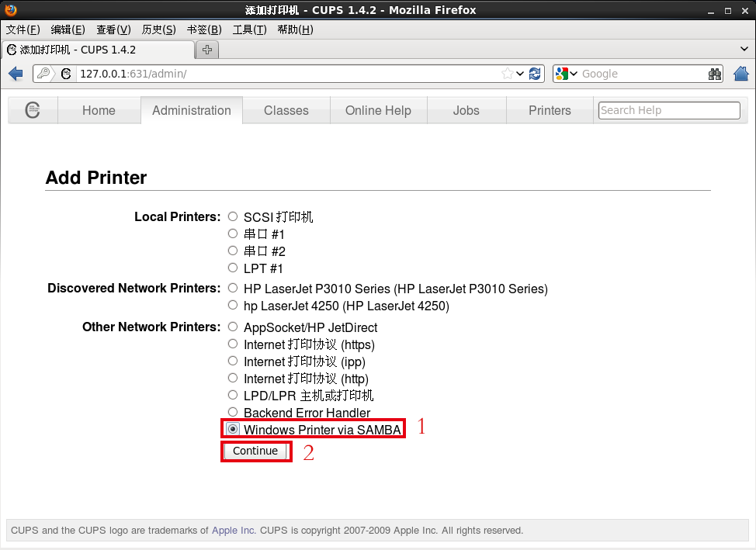Select the SCSI 打印机 radio button
Screen dimensions: 756x550
[x=233, y=216]
